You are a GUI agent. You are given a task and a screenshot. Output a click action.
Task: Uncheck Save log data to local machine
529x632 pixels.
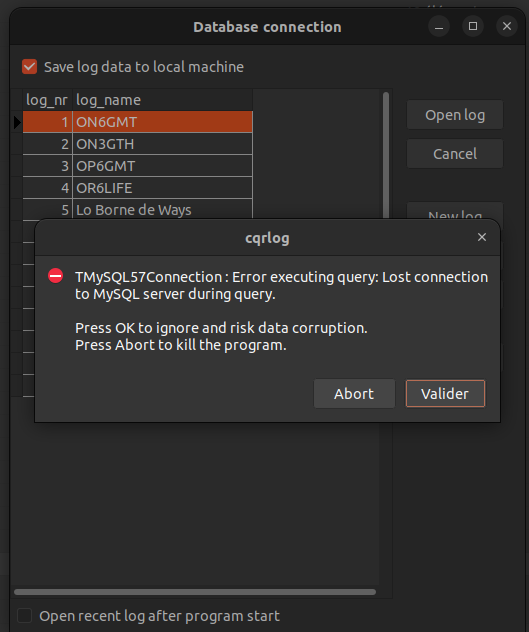(x=29, y=67)
